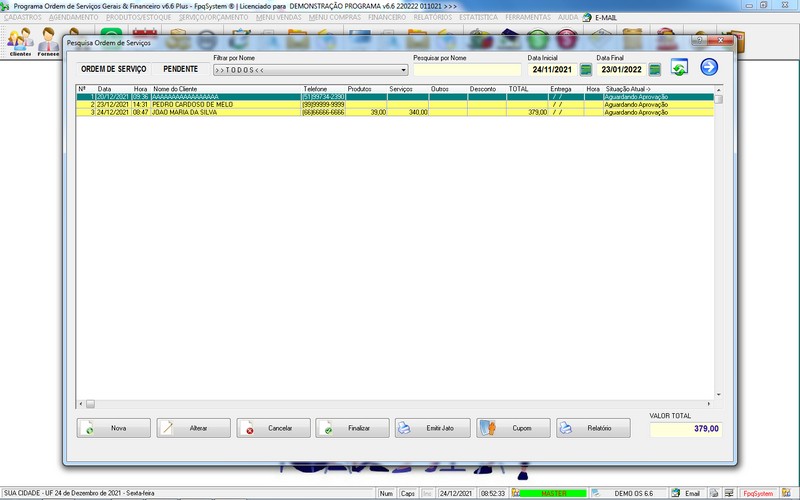Viewport: 800px width, 500px height.
Task: Create new order with Nova button
Action: 114,428
